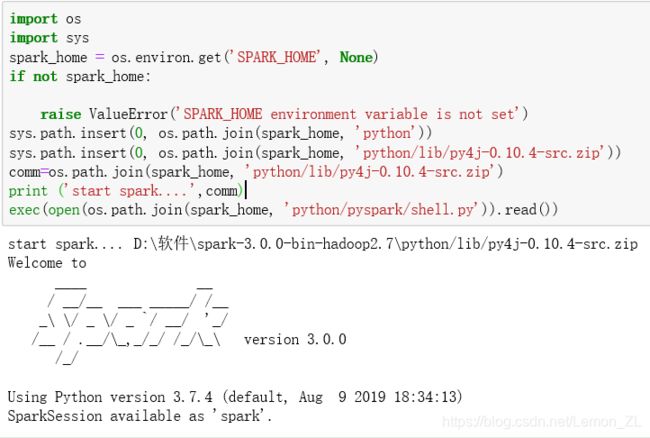Click the 'SparkSession available as' output line
Image resolution: width=650 pixels, height=438 pixels.
click(140, 416)
